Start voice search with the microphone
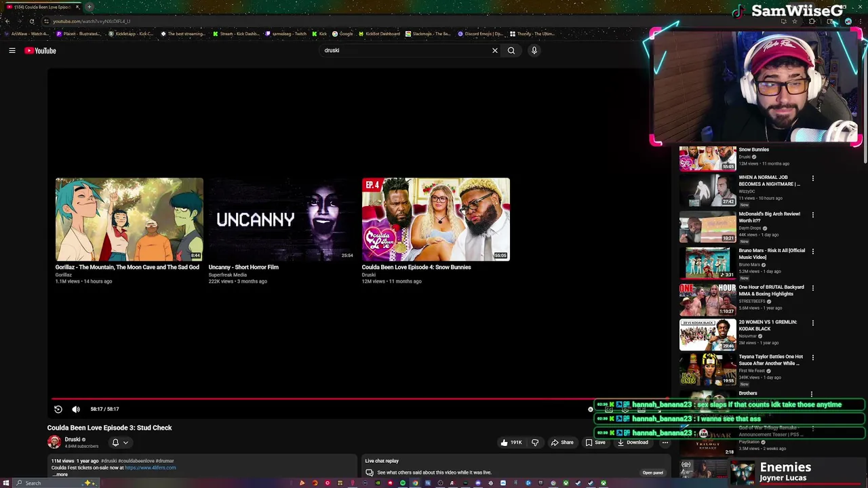 click(534, 50)
